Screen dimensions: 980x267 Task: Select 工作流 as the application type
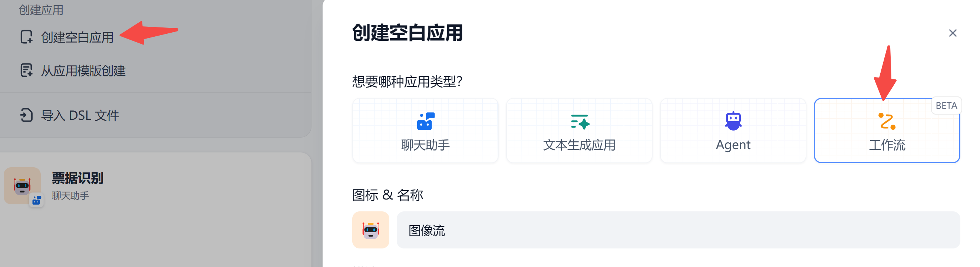click(x=887, y=131)
